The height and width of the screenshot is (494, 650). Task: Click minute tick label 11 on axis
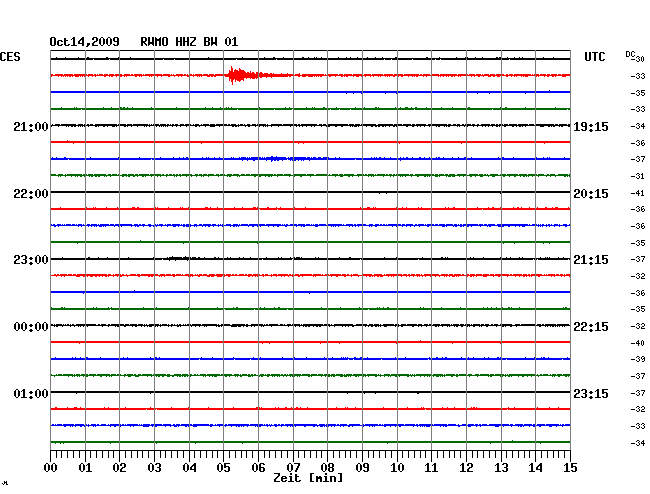(x=431, y=468)
